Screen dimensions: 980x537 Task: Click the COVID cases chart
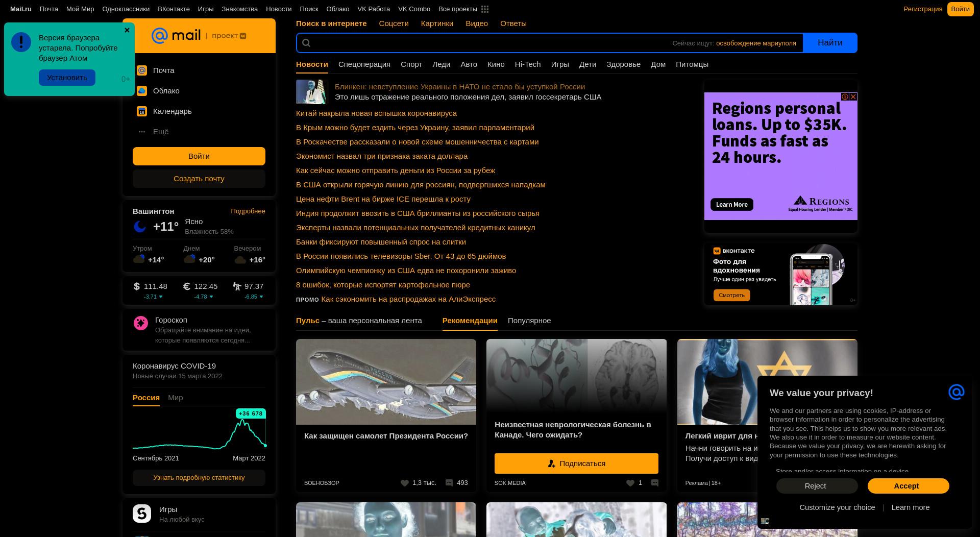[x=199, y=430]
